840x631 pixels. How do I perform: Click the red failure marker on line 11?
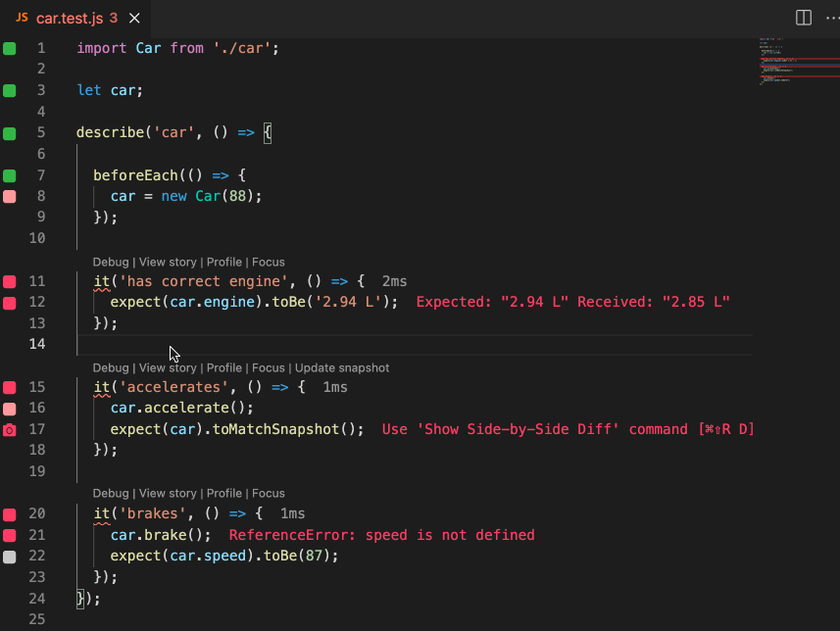[9, 281]
